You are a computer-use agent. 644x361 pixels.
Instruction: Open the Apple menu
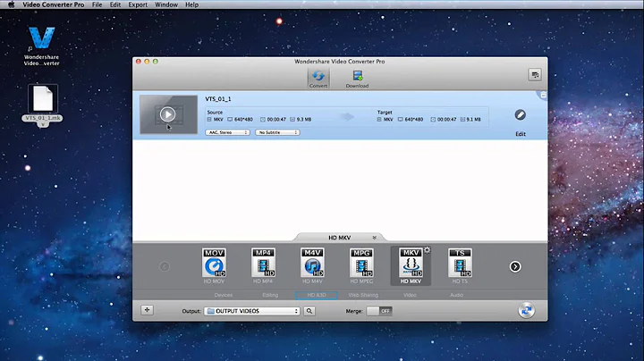tap(11, 4)
